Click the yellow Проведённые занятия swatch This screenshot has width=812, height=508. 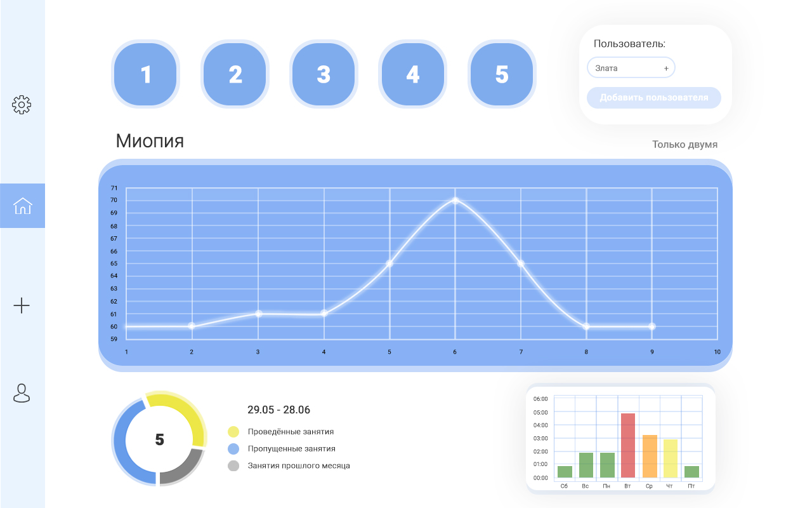(x=233, y=432)
